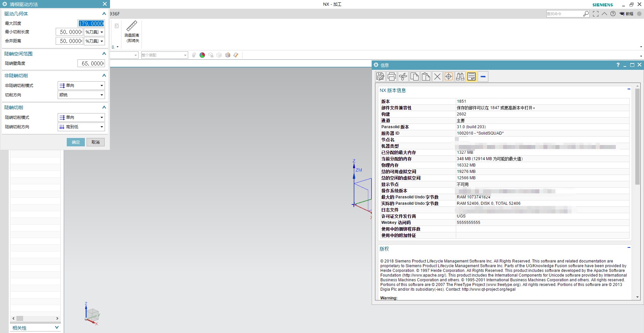Open the 陡峭切削模式 dropdown

[x=81, y=117]
